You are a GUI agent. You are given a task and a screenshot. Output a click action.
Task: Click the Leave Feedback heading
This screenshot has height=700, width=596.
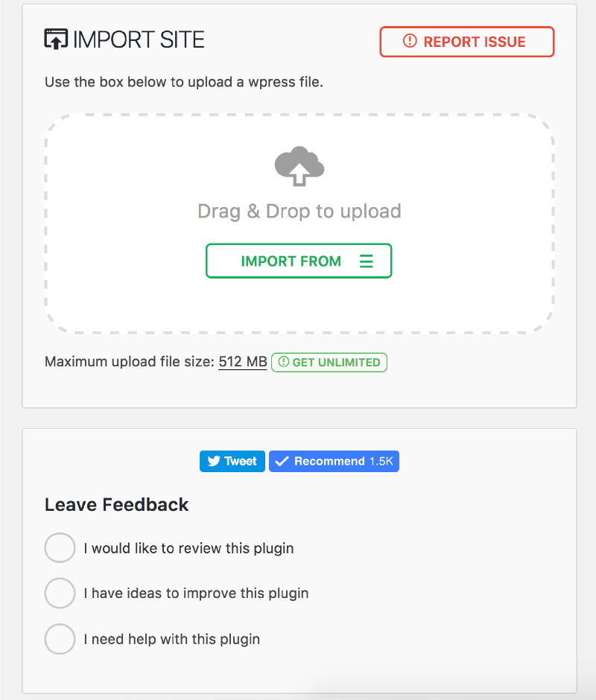pos(116,504)
